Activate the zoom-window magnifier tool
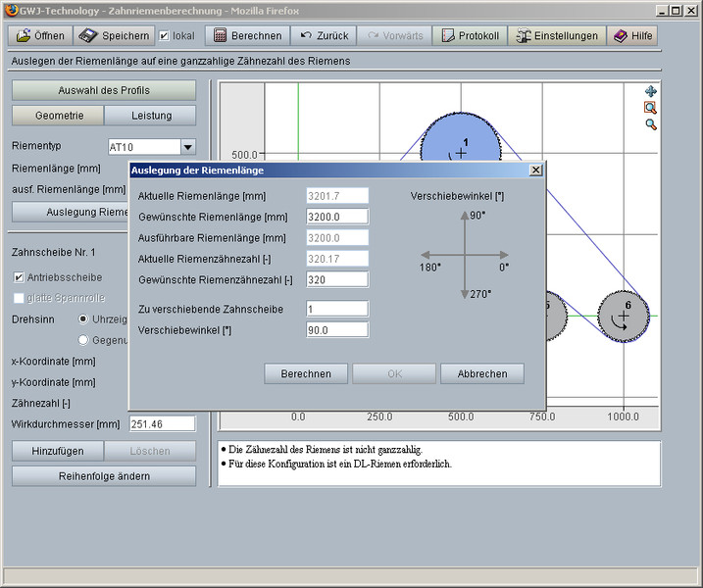 [x=650, y=108]
